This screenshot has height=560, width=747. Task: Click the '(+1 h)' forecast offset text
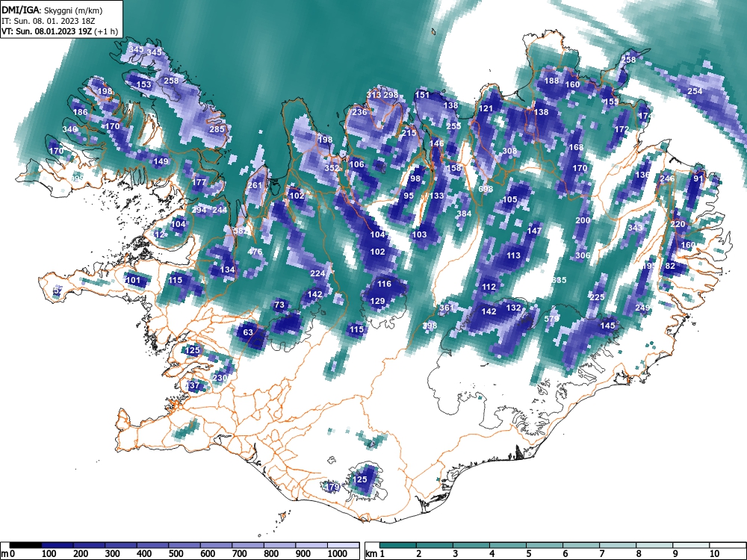coord(106,31)
